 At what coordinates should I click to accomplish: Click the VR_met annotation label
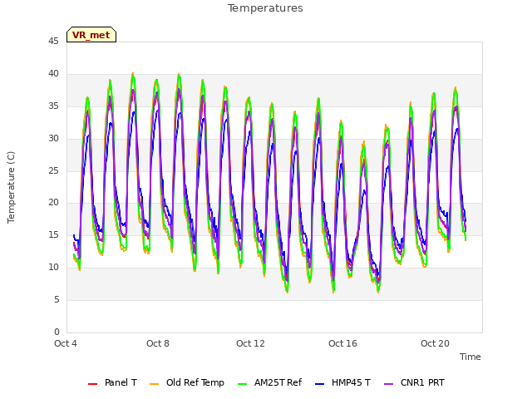point(91,35)
